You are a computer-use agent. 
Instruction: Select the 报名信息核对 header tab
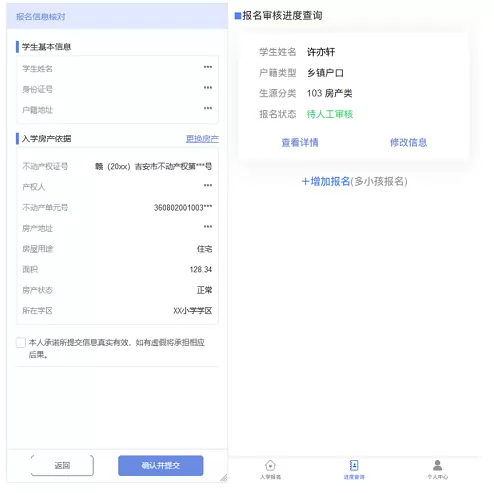41,17
